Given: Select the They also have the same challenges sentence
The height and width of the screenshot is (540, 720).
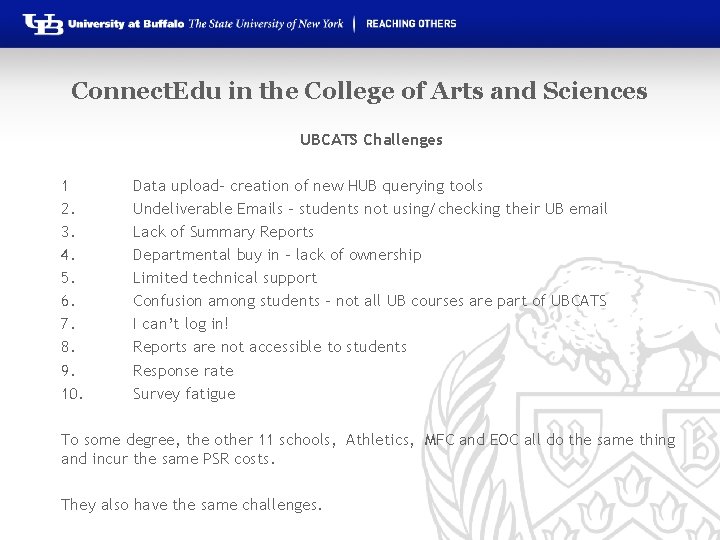Looking at the screenshot, I should (192, 505).
